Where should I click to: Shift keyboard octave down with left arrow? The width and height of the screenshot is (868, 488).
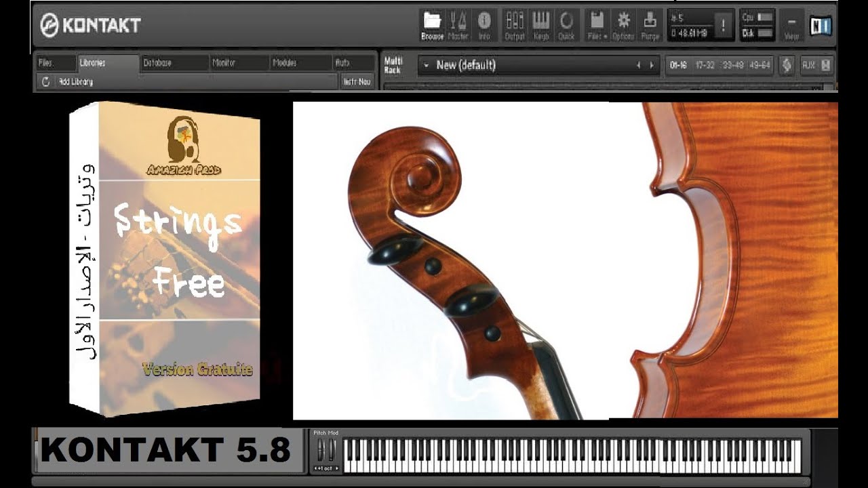(x=316, y=468)
